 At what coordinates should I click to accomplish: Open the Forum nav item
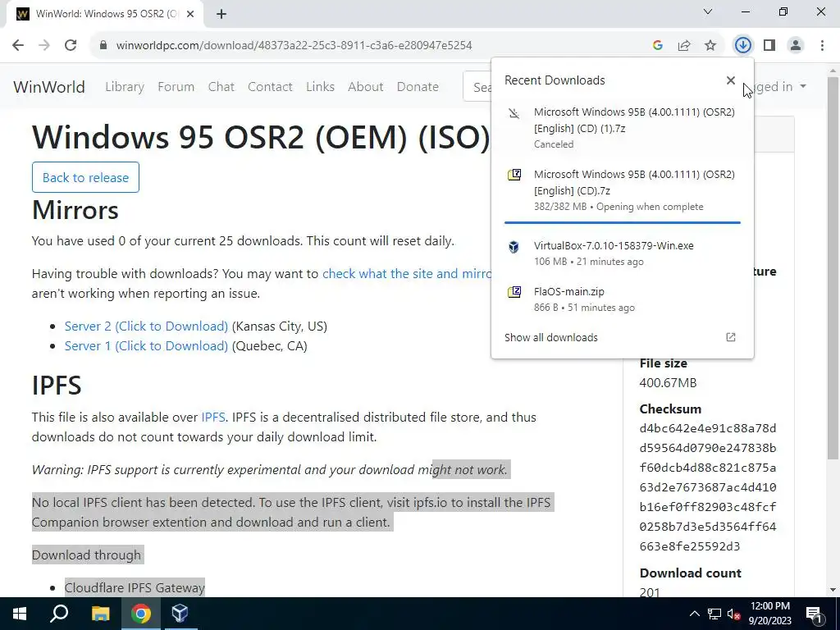(x=176, y=87)
